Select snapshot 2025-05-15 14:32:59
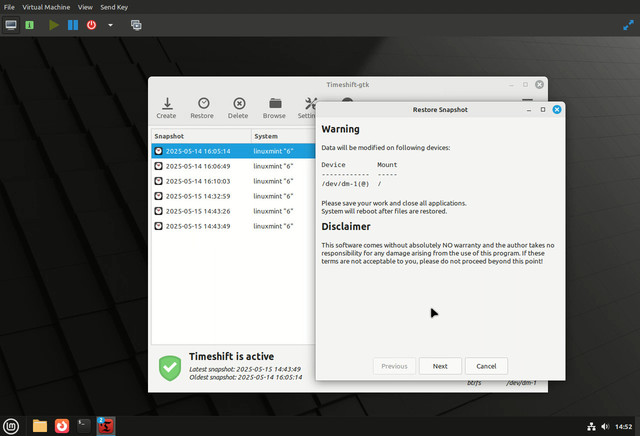The height and width of the screenshot is (436, 640). pyautogui.click(x=233, y=196)
